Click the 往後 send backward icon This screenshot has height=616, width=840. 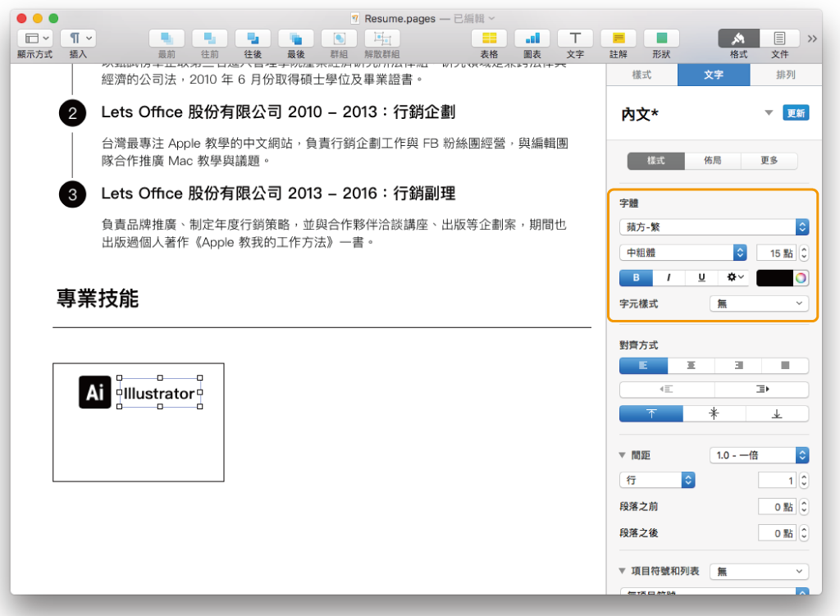click(253, 39)
